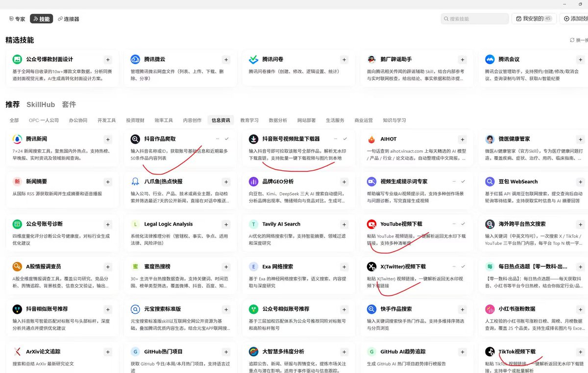Click the 腾讯问卷 card icon

tap(253, 59)
